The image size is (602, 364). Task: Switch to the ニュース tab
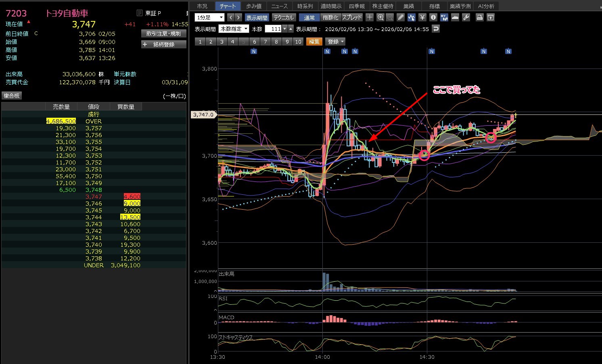click(279, 6)
